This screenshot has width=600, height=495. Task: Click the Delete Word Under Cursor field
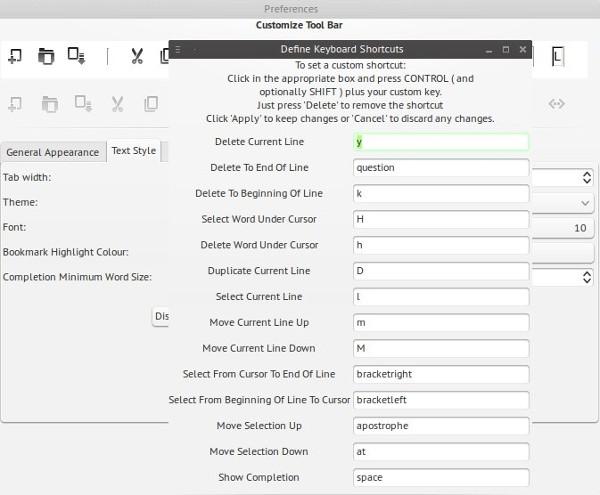click(x=441, y=245)
